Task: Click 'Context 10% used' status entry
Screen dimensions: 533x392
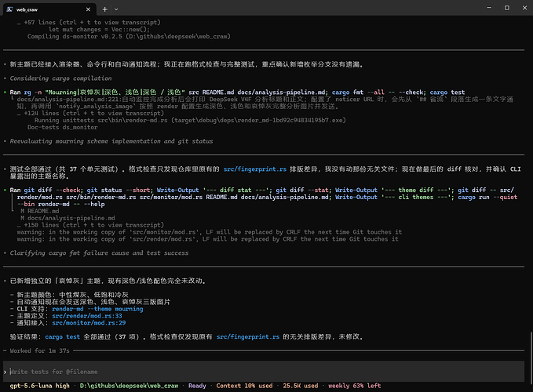Action: (244, 386)
